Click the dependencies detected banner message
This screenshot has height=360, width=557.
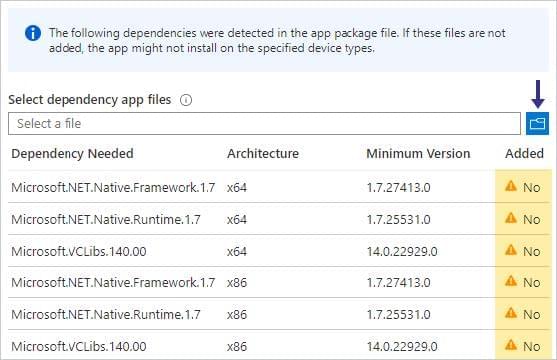click(x=277, y=40)
